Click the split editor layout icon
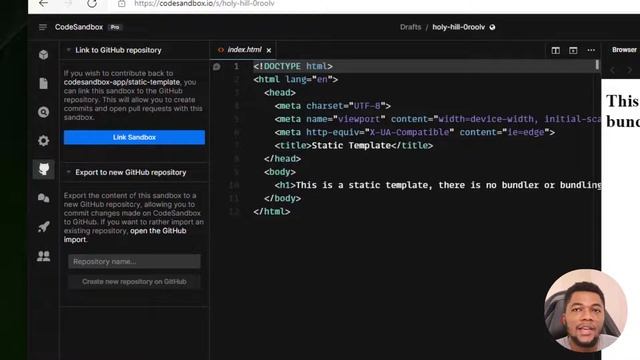 click(x=556, y=50)
